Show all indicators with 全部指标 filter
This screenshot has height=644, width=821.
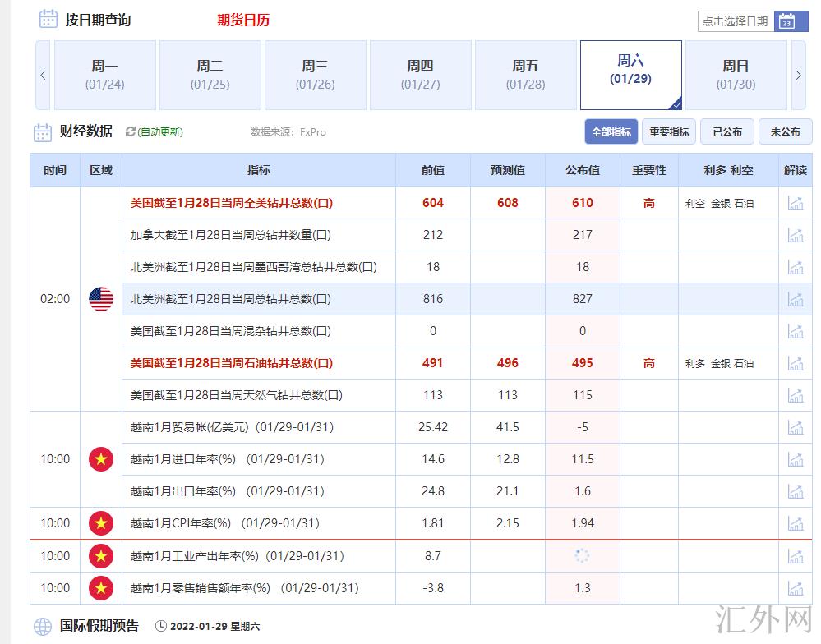[611, 131]
